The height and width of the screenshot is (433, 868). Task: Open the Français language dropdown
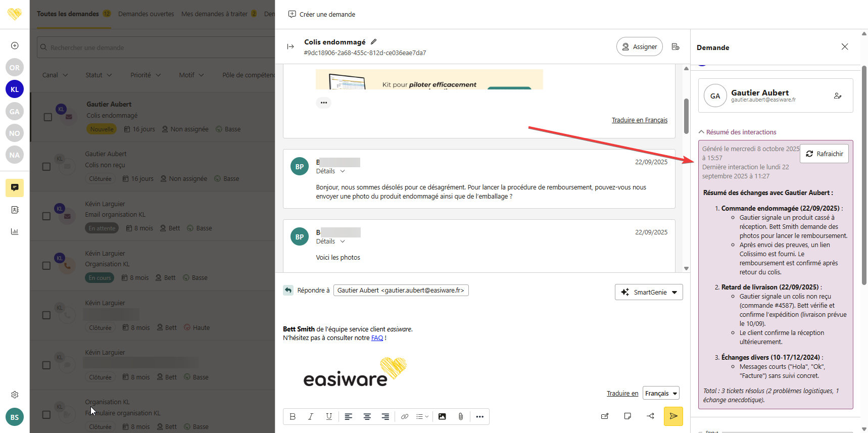coord(660,393)
